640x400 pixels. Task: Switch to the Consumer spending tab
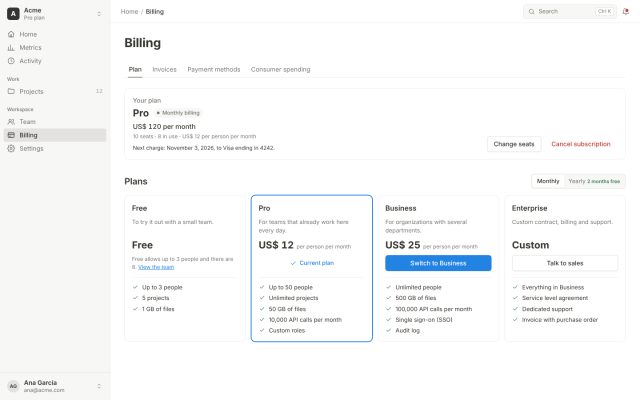click(280, 69)
